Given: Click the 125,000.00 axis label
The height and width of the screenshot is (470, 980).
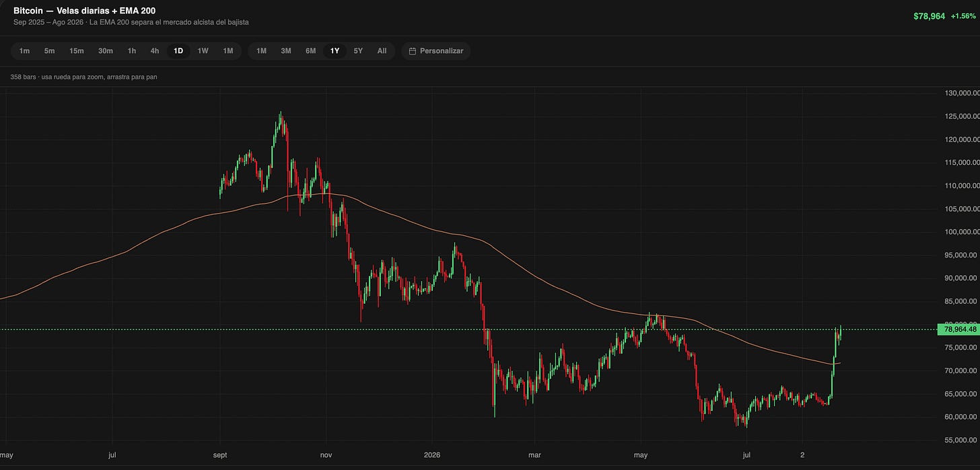Looking at the screenshot, I should click(x=961, y=116).
